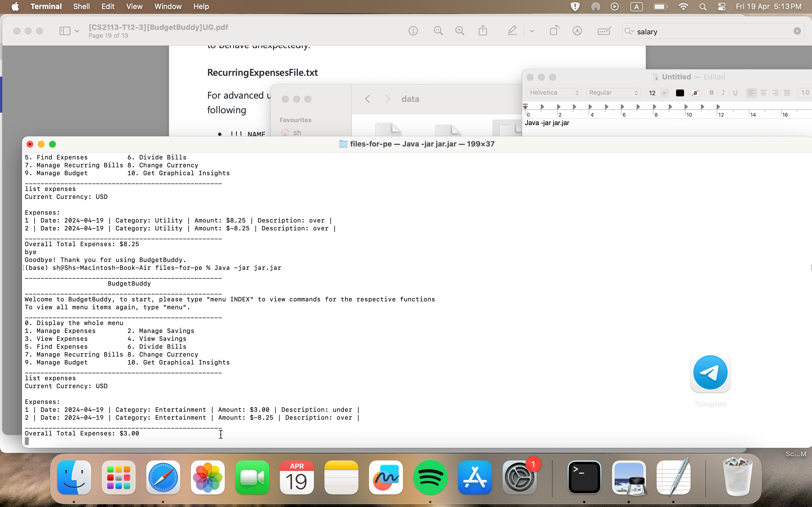The width and height of the screenshot is (812, 507).
Task: Click the black text color swatch
Action: coord(680,93)
